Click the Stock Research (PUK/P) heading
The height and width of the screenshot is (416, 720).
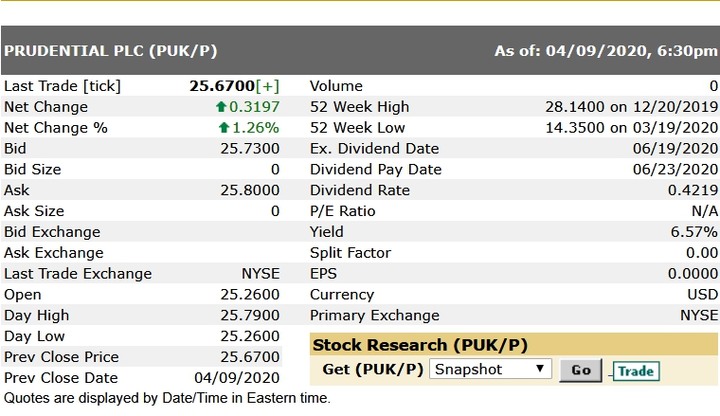[420, 345]
